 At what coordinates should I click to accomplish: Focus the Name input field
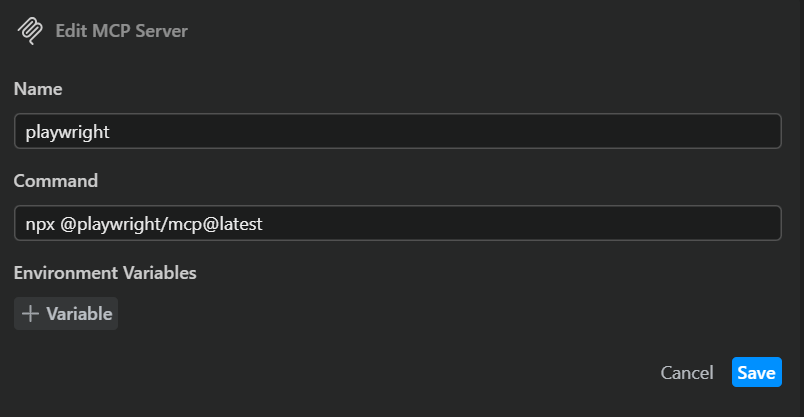398,131
